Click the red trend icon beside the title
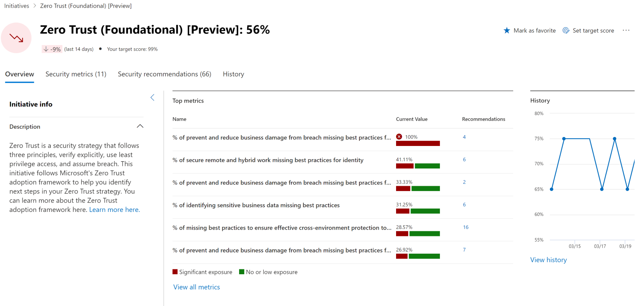This screenshot has width=644, height=306. pos(16,37)
